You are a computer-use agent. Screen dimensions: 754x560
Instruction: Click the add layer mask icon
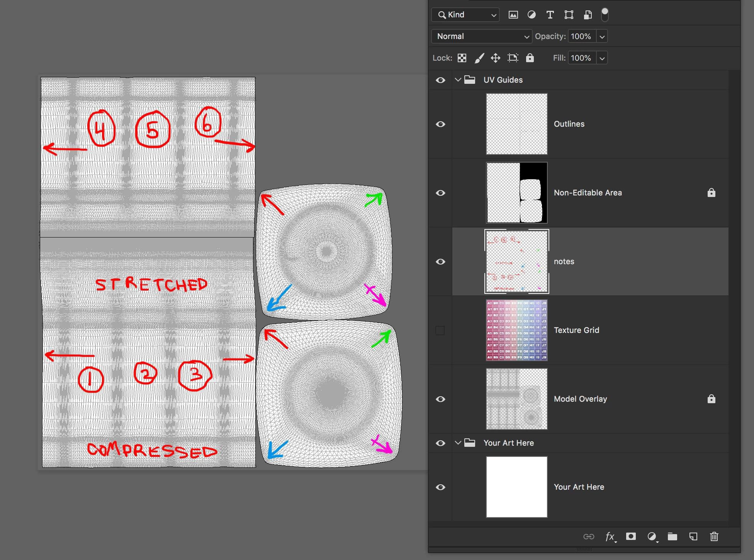[x=631, y=536]
